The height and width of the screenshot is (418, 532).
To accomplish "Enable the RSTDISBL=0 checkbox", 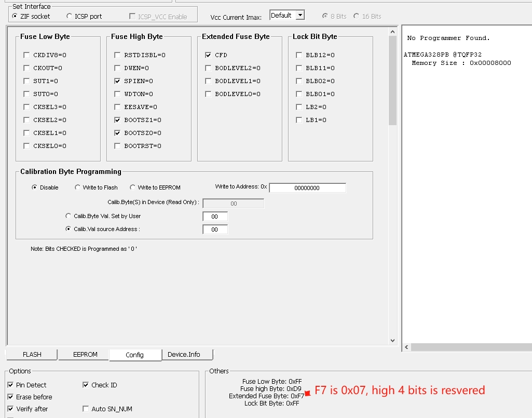I will (x=117, y=55).
